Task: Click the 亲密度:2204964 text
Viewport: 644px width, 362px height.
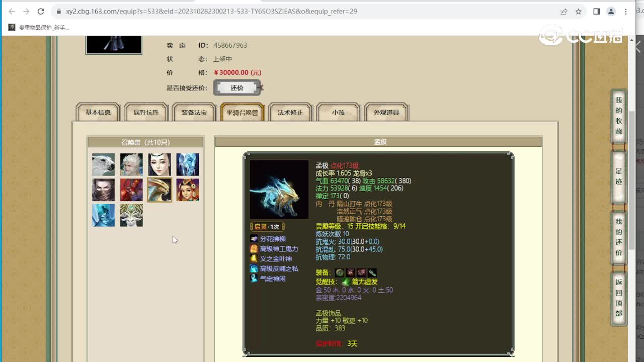Action: point(338,298)
